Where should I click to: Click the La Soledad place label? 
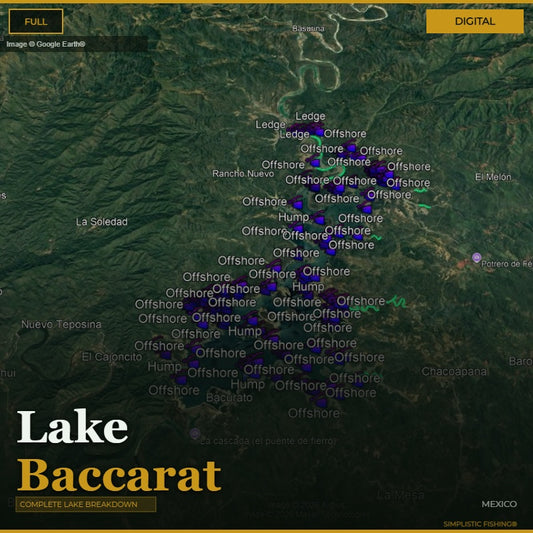tap(102, 222)
